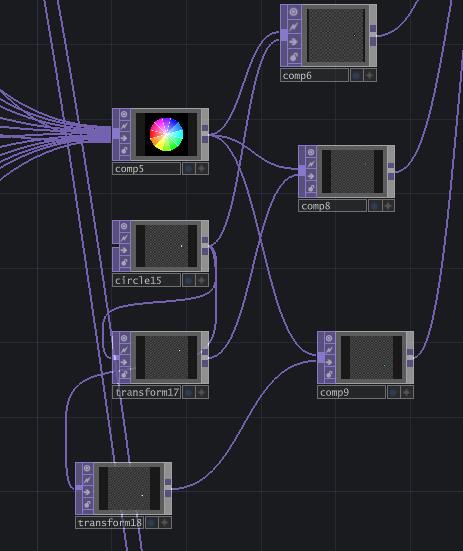
Task: Toggle clone immune flag on comp6
Action: 294,26
